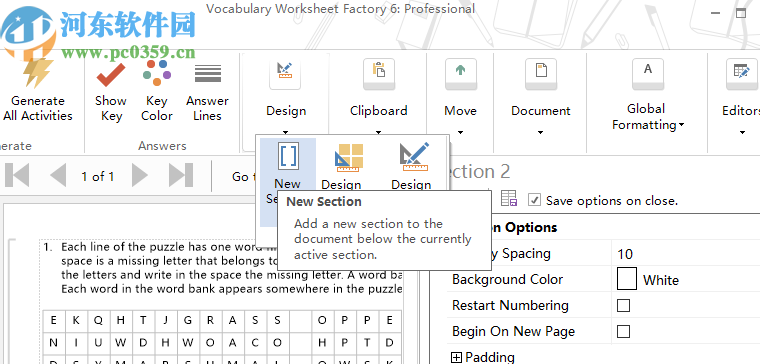Toggle the Answer Lines icon

(208, 74)
